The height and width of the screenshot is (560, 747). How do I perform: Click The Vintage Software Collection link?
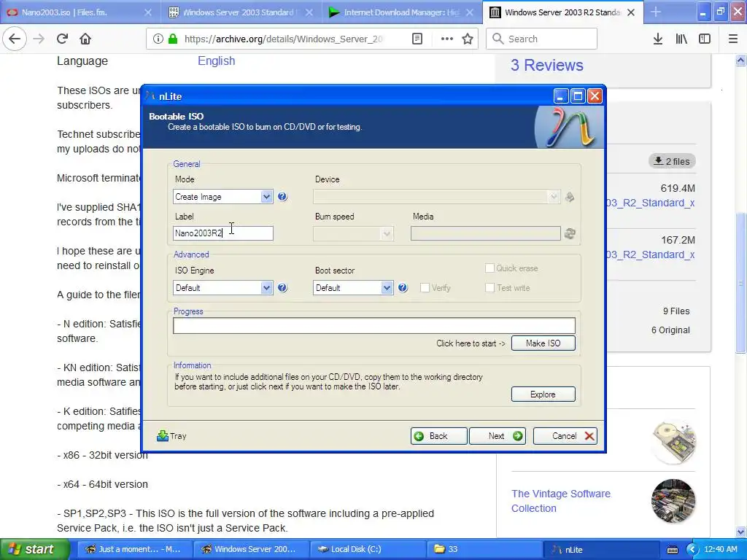[561, 501]
